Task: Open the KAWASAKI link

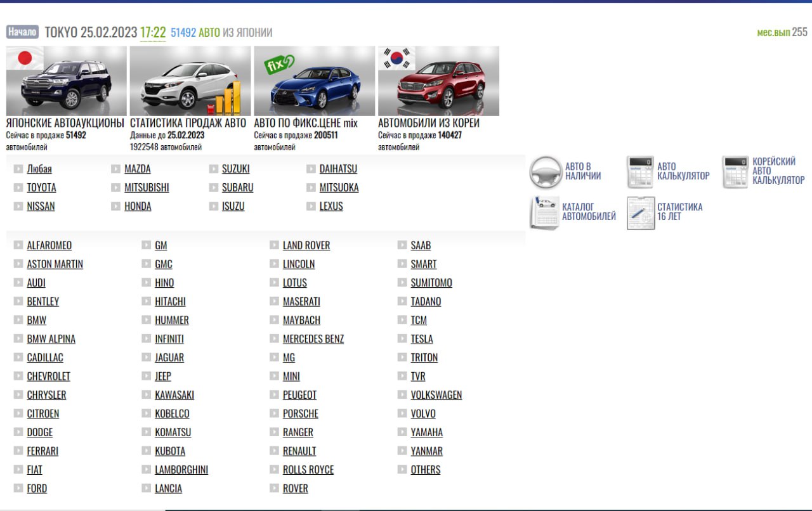Action: (x=174, y=395)
